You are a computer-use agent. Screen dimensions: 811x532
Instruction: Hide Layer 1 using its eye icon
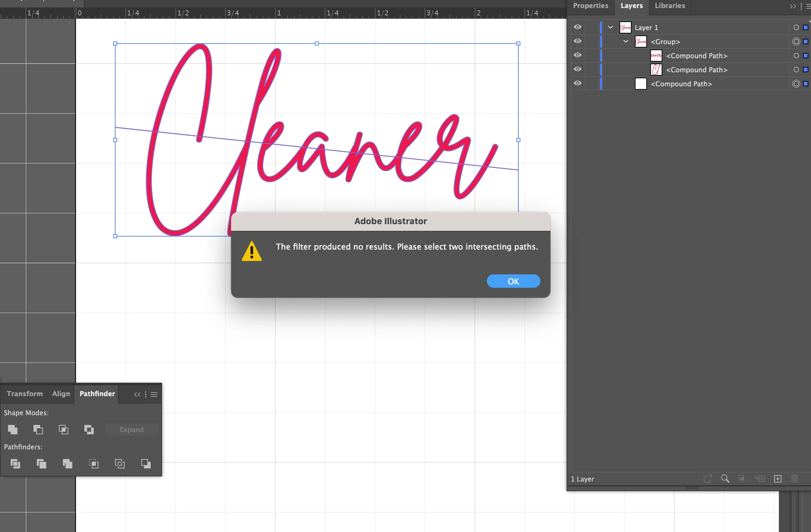[578, 27]
